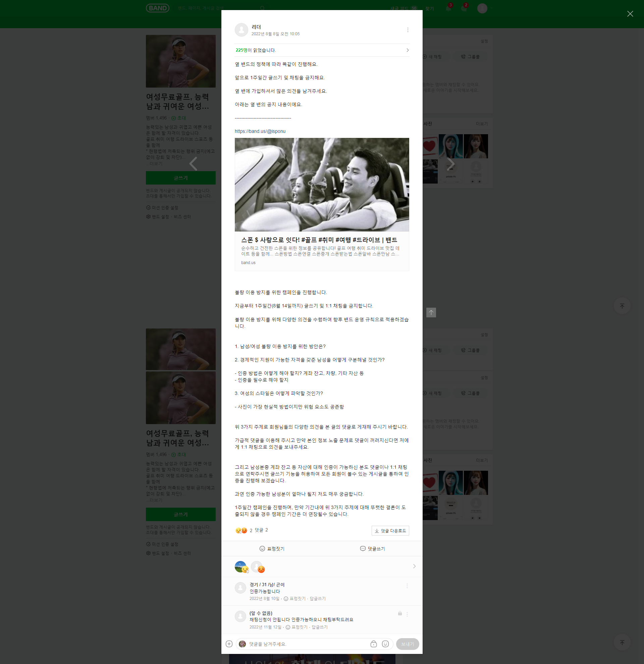Click the 보내기 send button
This screenshot has width=644, height=664.
(407, 644)
